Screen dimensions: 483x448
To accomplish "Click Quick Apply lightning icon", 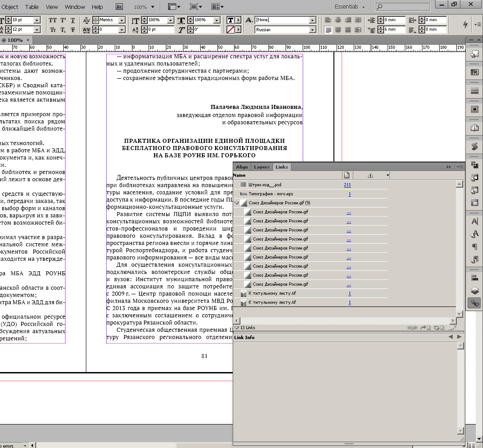I will 465,24.
